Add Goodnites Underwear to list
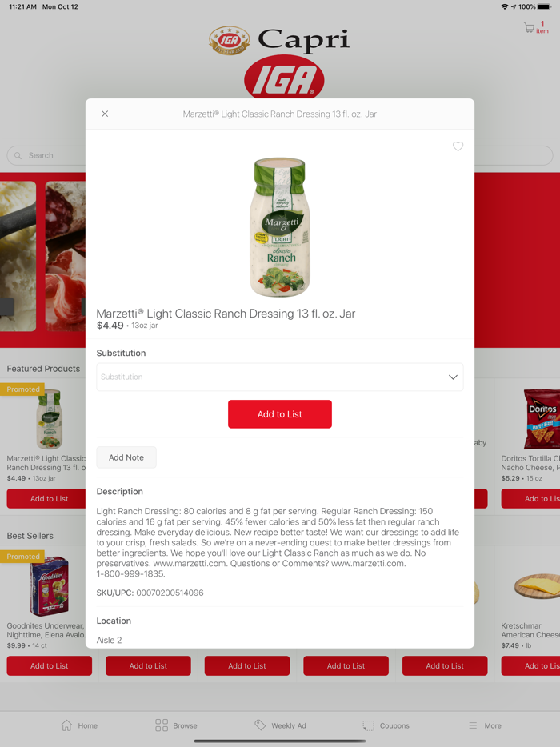This screenshot has width=560, height=747. click(49, 665)
